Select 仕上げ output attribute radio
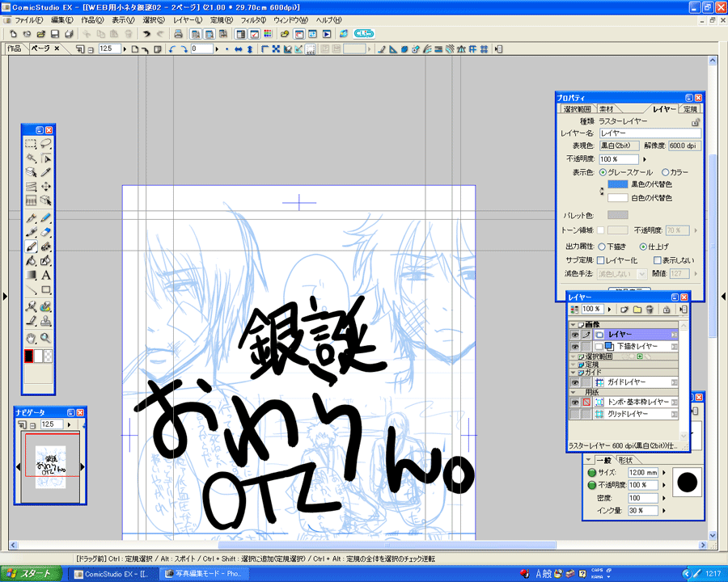 (x=643, y=247)
